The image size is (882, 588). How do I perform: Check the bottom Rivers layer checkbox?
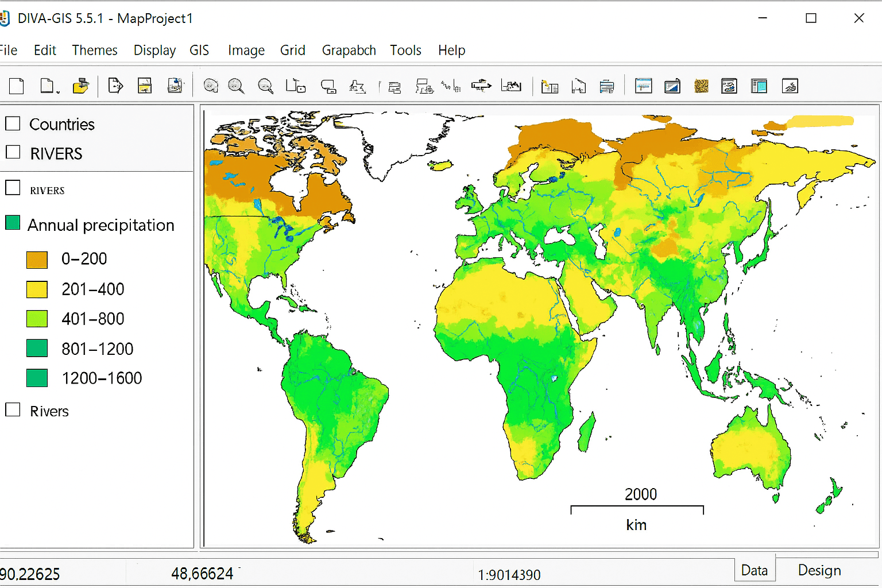click(x=13, y=410)
